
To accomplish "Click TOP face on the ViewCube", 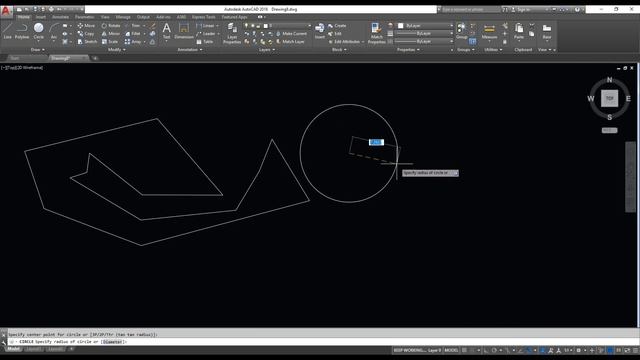I will 609,98.
